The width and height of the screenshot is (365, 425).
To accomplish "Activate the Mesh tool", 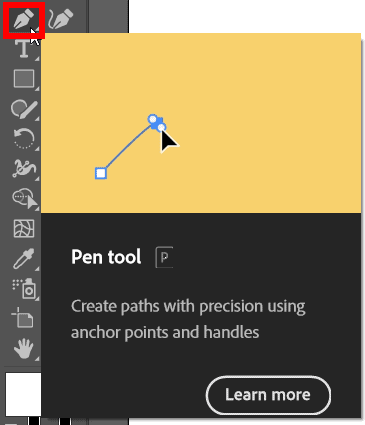I will 24,229.
